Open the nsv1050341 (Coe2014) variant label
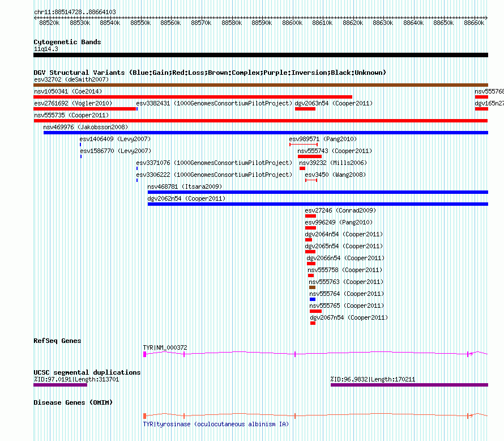The image size is (504, 441). tap(68, 91)
